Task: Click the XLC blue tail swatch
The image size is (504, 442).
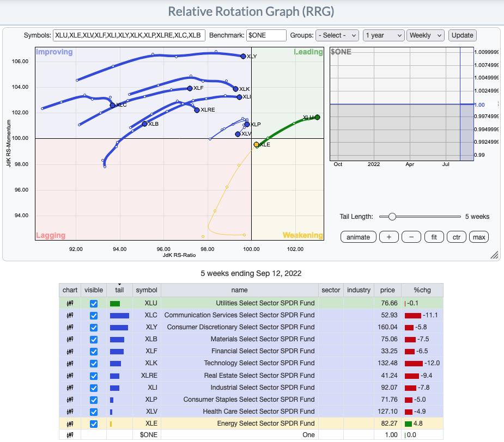Action: 119,315
